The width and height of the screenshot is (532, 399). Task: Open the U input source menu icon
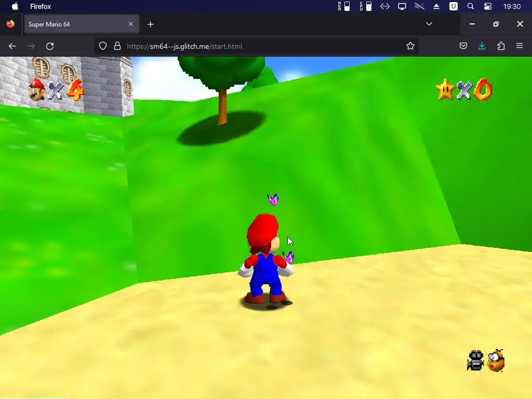tap(453, 6)
